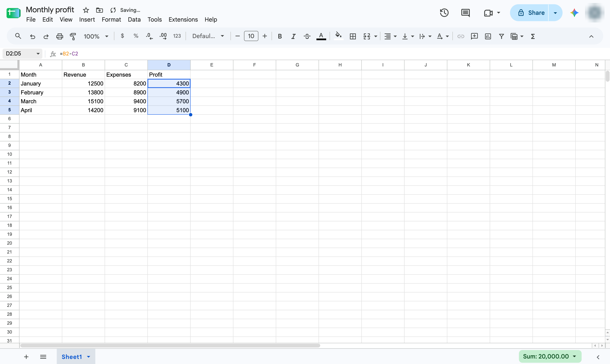The image size is (610, 364).
Task: Click the Redo arrow icon
Action: click(x=46, y=36)
